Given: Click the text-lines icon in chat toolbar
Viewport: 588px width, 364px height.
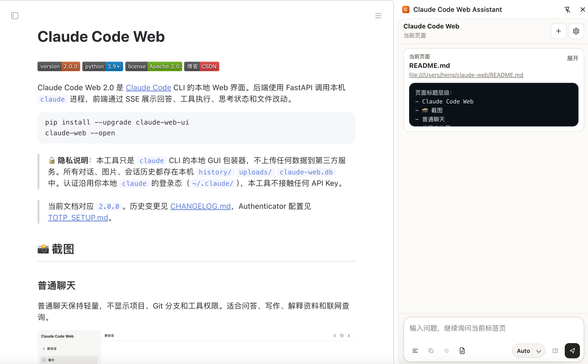Looking at the screenshot, I should pyautogui.click(x=415, y=351).
